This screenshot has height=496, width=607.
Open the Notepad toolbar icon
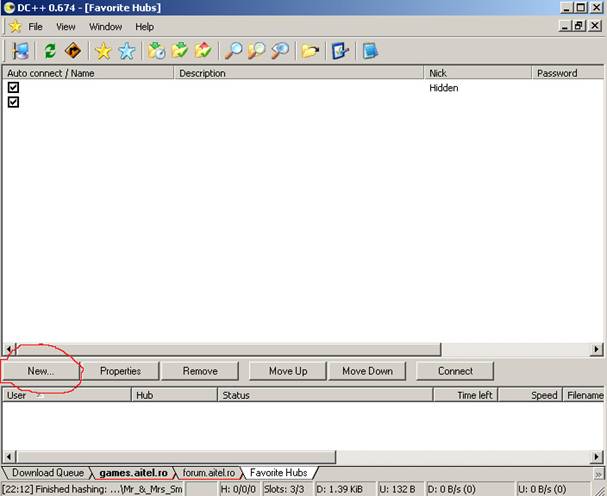(x=370, y=51)
